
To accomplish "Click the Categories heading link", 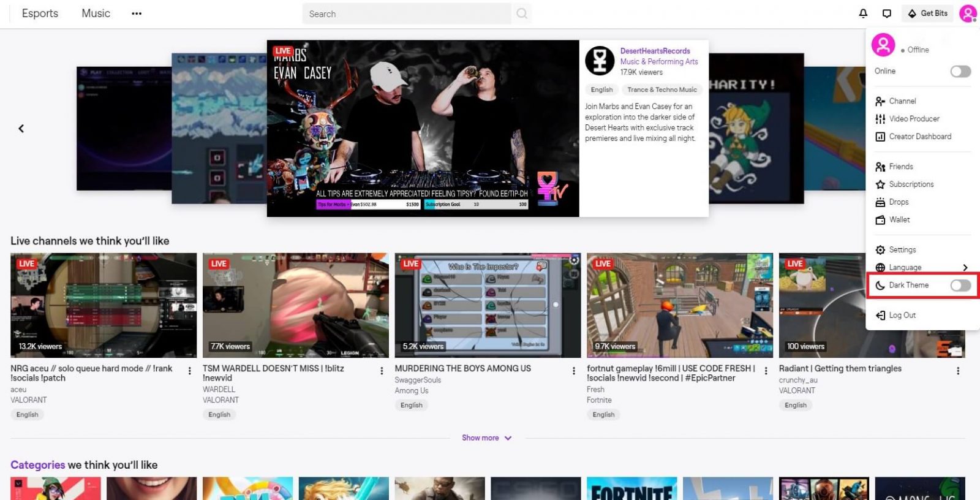I will 38,465.
